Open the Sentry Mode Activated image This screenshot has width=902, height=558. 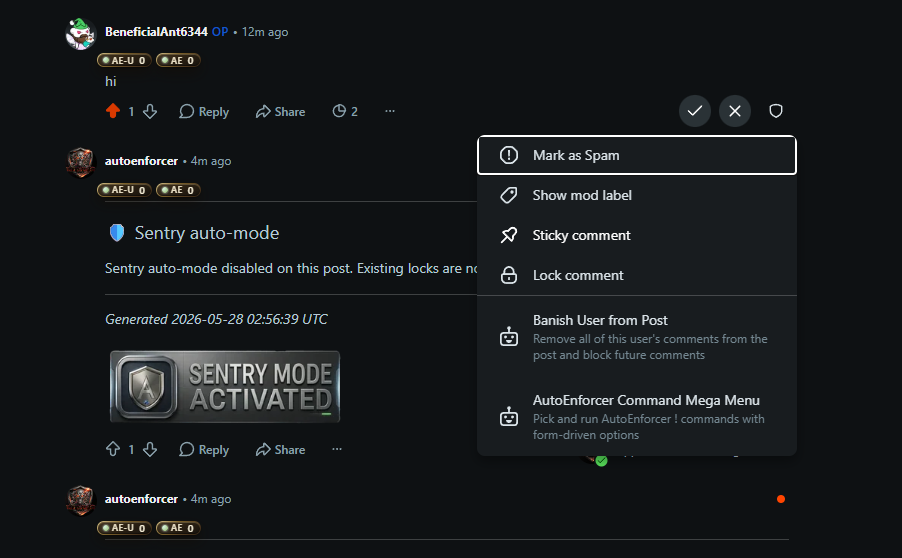[225, 387]
